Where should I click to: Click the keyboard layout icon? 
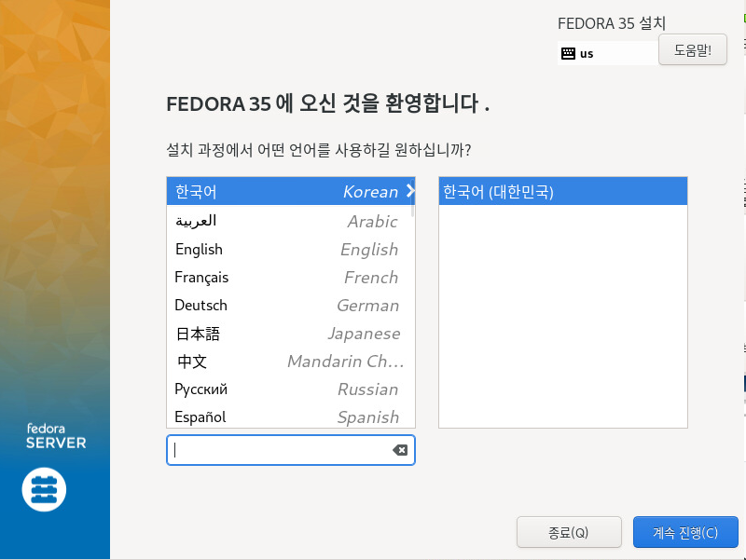click(568, 54)
